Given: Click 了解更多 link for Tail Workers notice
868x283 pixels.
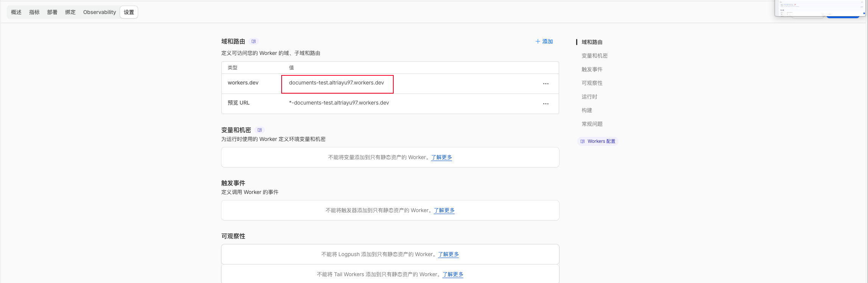Looking at the screenshot, I should pos(453,274).
